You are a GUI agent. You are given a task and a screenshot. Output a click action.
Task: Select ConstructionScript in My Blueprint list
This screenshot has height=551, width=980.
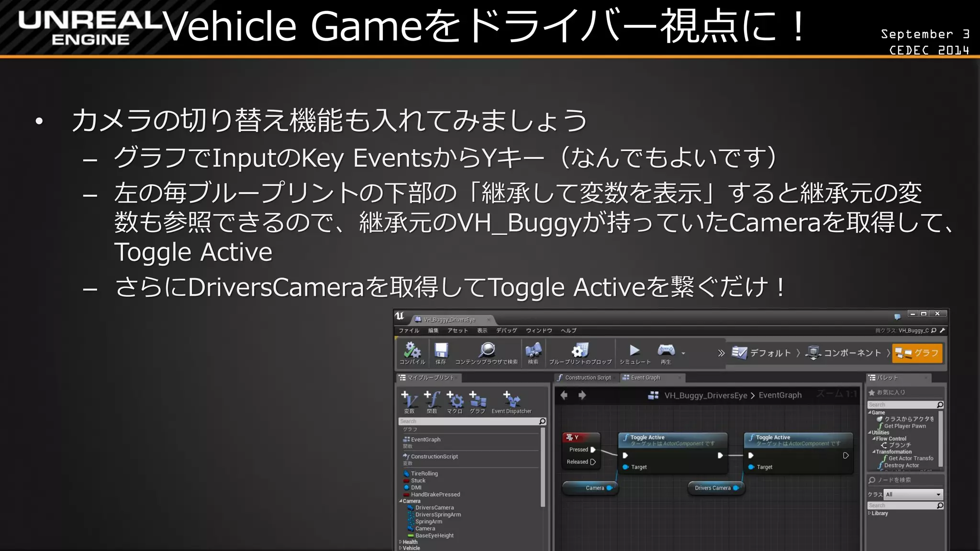[x=434, y=457]
